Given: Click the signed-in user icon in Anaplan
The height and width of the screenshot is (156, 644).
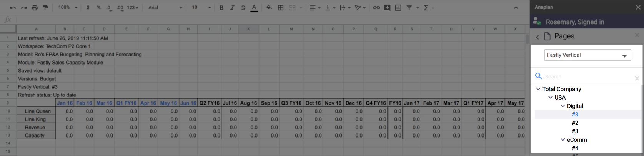Looking at the screenshot, I should (537, 22).
